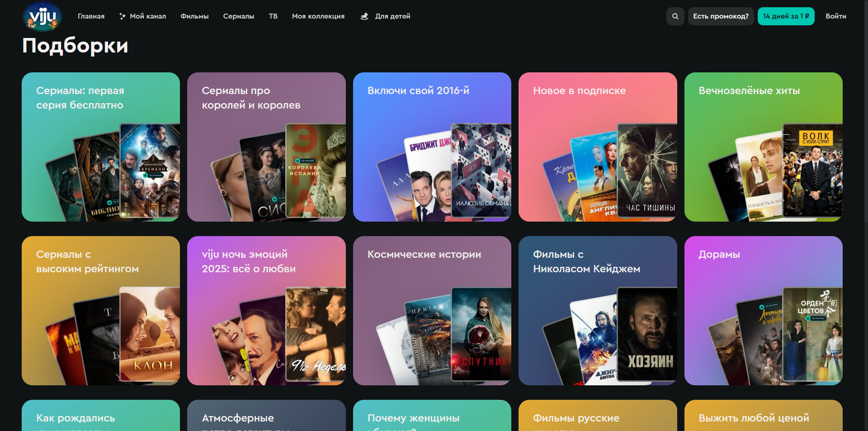Open Моя коллекция in the navigation

[318, 16]
